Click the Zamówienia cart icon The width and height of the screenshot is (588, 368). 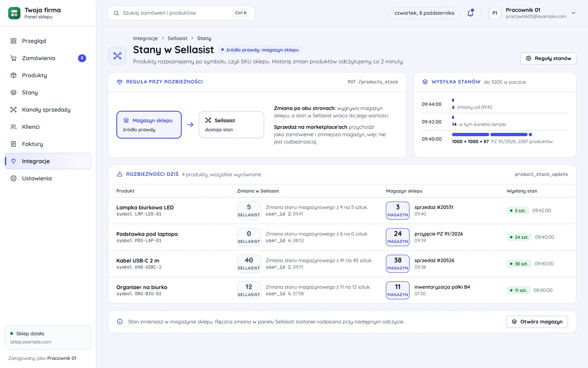click(x=14, y=58)
